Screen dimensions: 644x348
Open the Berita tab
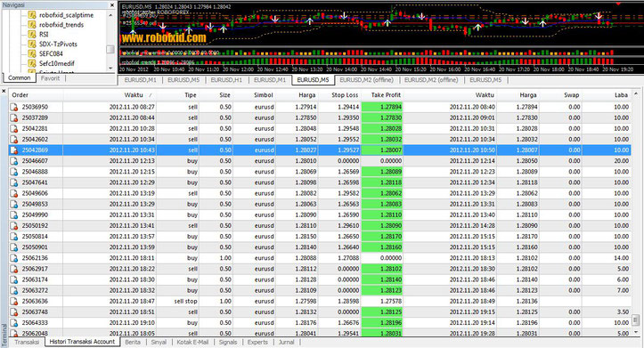click(x=133, y=342)
